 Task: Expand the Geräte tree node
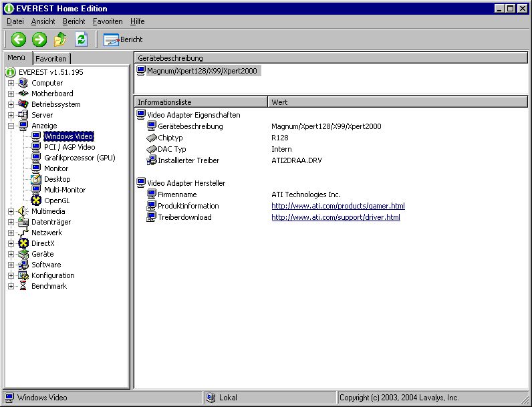point(11,254)
